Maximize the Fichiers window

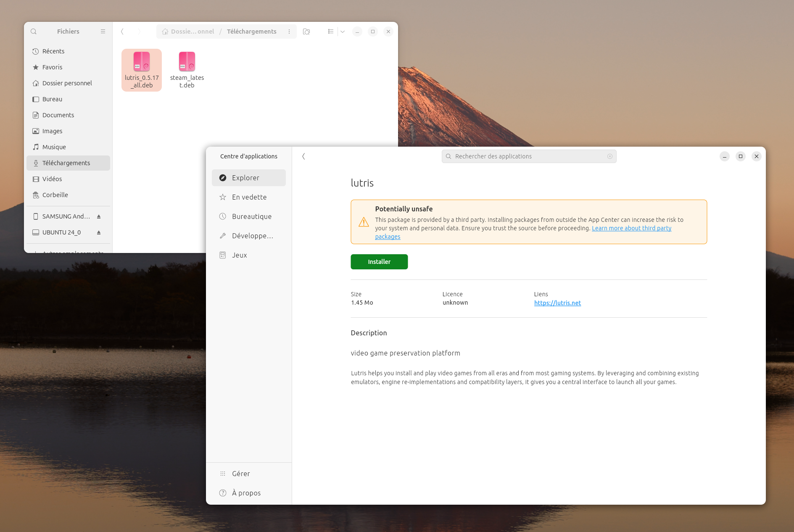coord(373,32)
